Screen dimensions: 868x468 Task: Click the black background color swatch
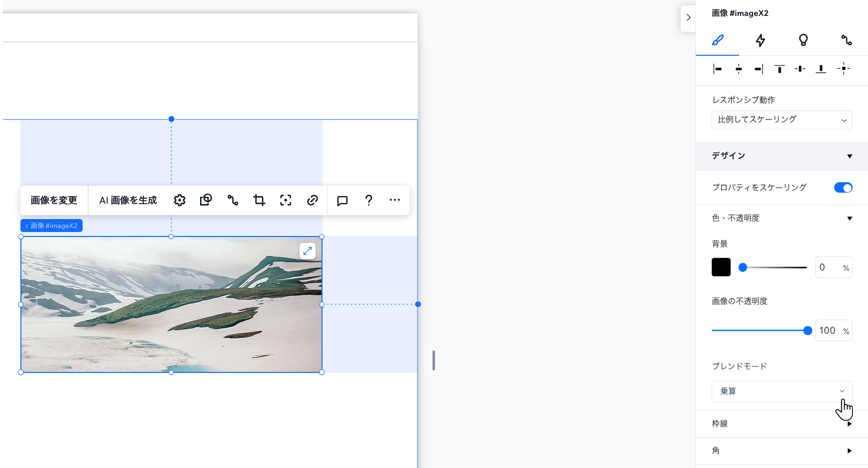tap(720, 267)
